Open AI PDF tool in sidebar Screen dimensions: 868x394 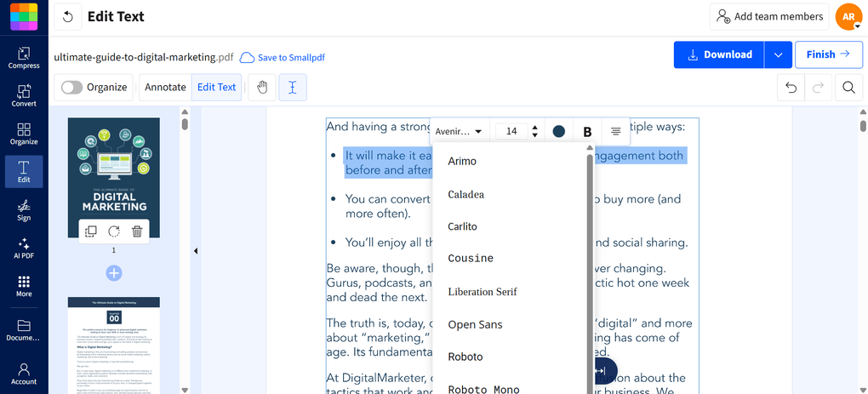click(24, 248)
